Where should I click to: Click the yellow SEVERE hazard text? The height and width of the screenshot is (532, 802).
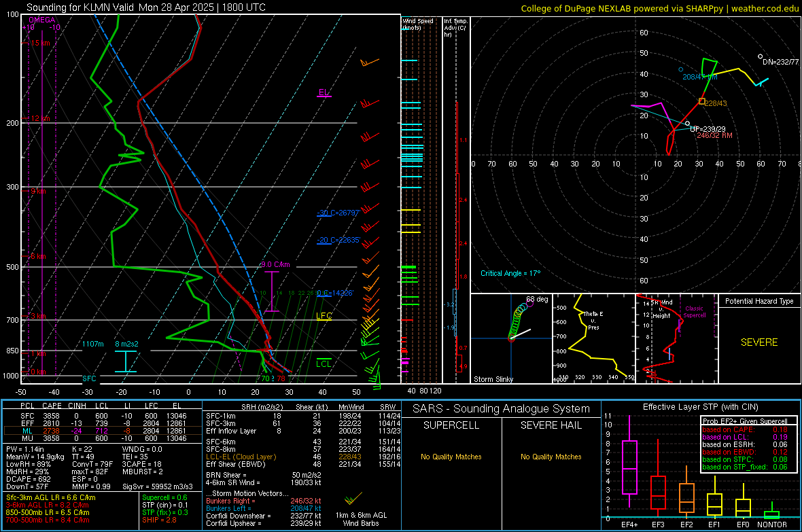click(759, 342)
